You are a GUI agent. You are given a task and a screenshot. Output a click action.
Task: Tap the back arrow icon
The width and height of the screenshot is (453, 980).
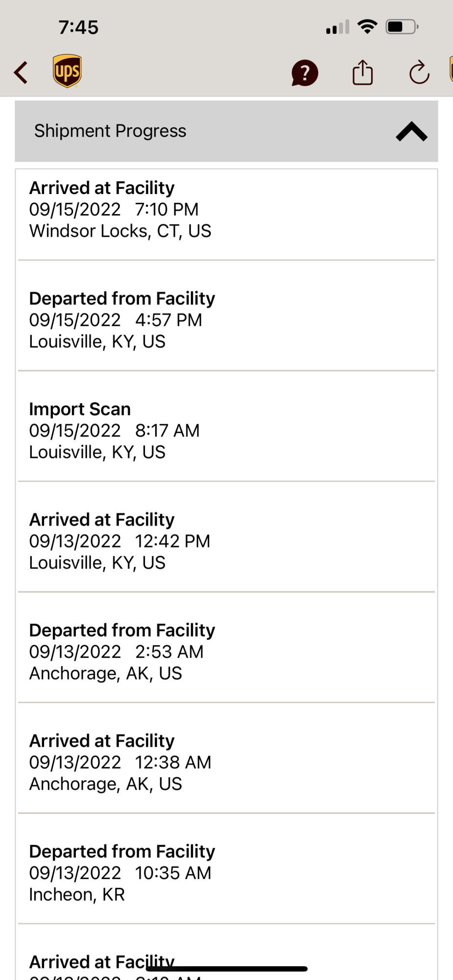[x=21, y=73]
